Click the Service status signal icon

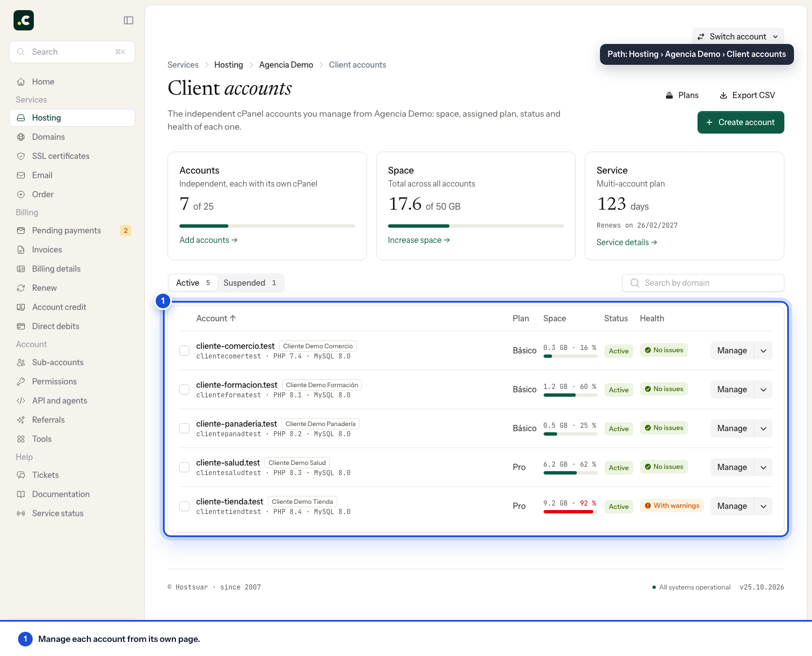[21, 513]
